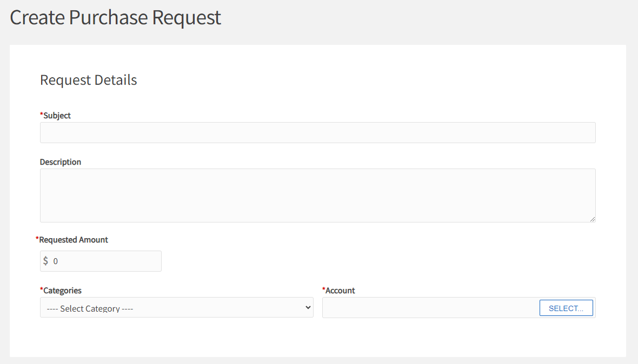This screenshot has height=364, width=638.
Task: Click the Account label
Action: click(x=340, y=291)
